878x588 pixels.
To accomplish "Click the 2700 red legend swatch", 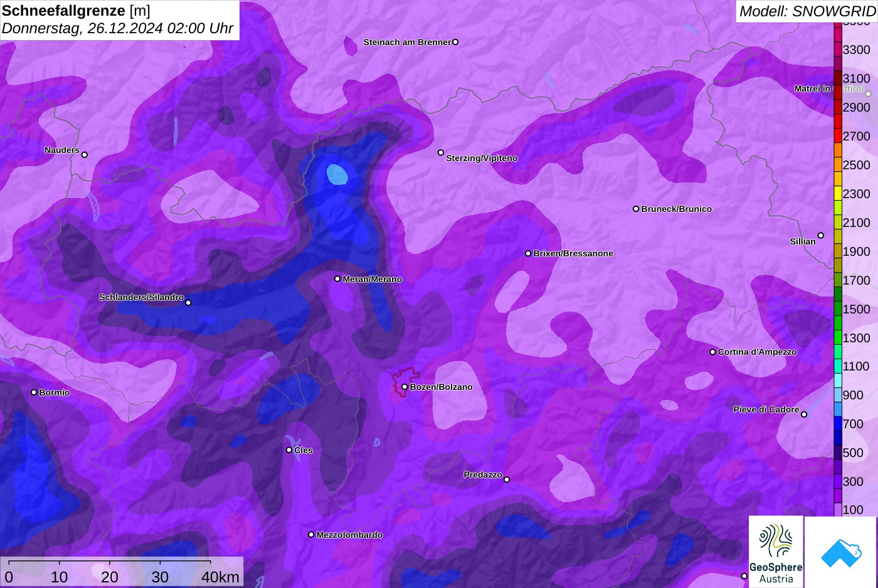I will tap(838, 136).
